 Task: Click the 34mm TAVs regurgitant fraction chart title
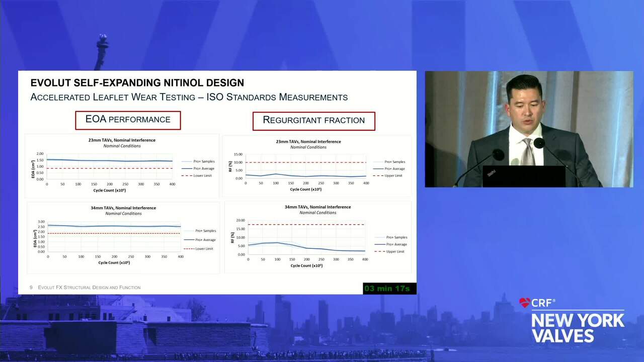click(317, 207)
